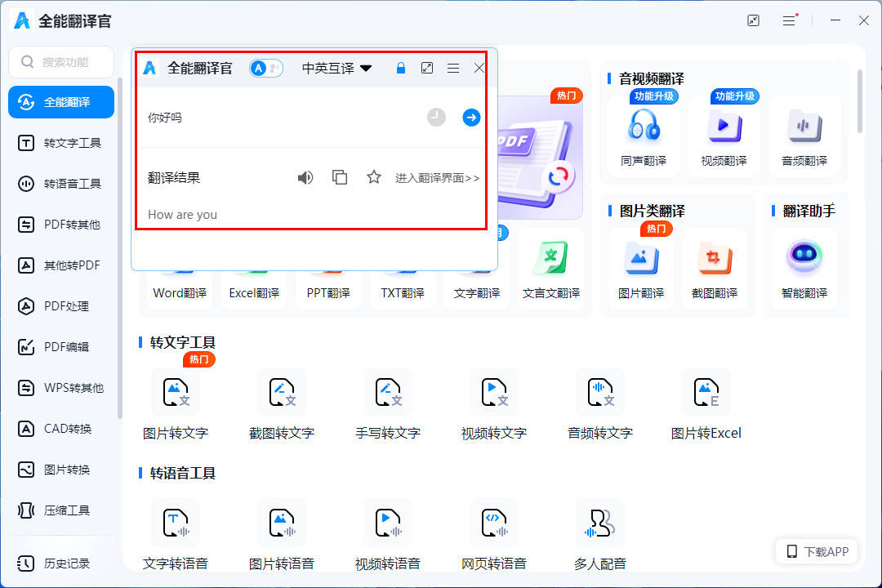Open Excel翻译 tool
This screenshot has width=882, height=588.
254,290
